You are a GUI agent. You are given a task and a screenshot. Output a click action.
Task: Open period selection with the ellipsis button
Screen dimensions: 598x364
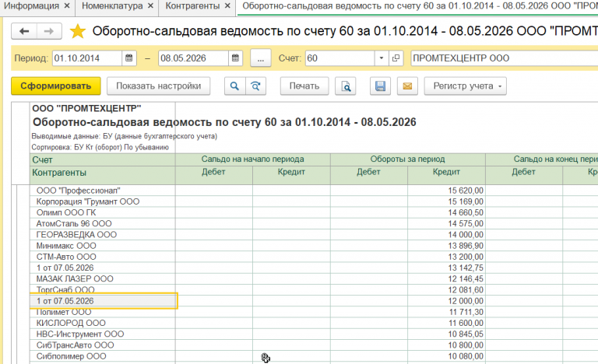(261, 58)
